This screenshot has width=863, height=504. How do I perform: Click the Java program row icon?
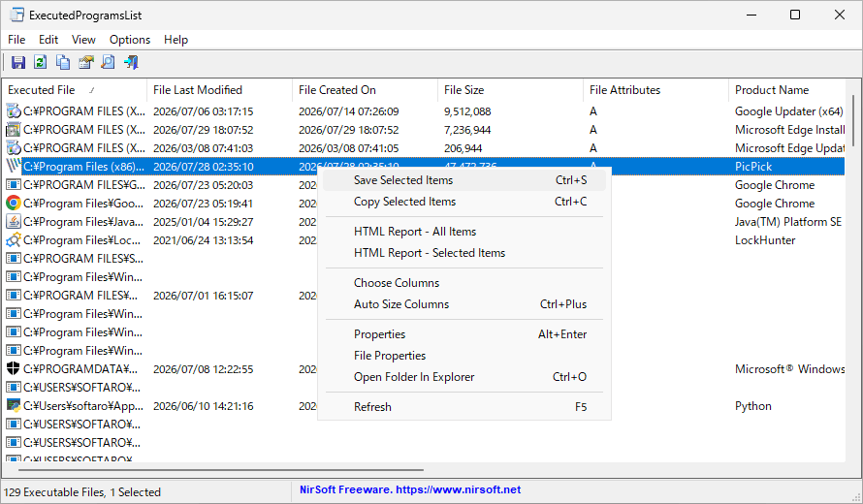[x=14, y=222]
